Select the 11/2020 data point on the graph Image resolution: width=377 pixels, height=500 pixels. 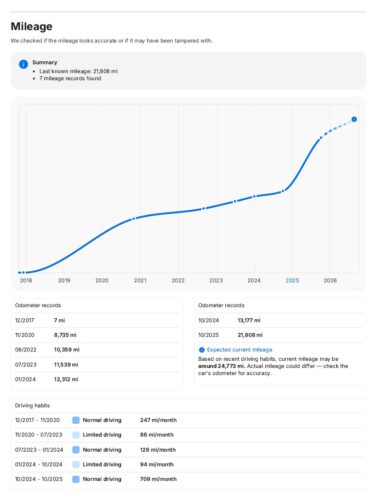133,219
